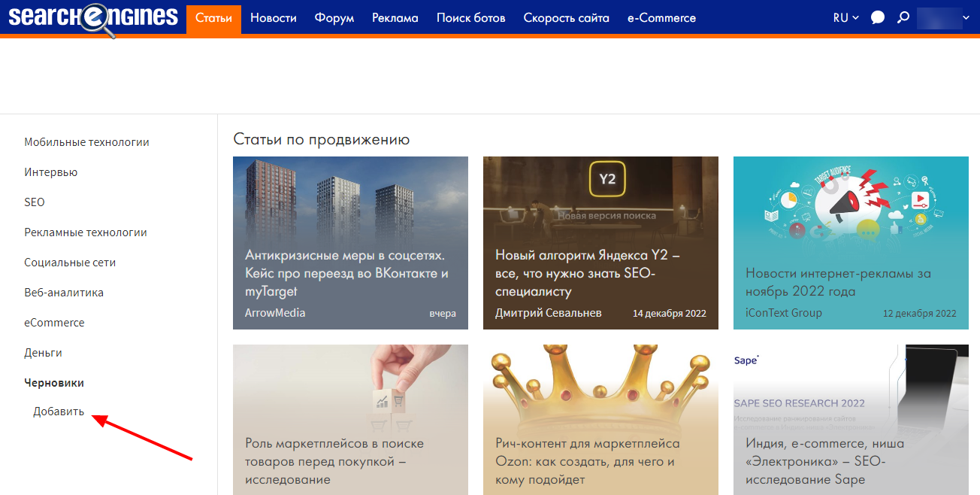
Task: Switch to the Статьи tab
Action: click(x=213, y=17)
